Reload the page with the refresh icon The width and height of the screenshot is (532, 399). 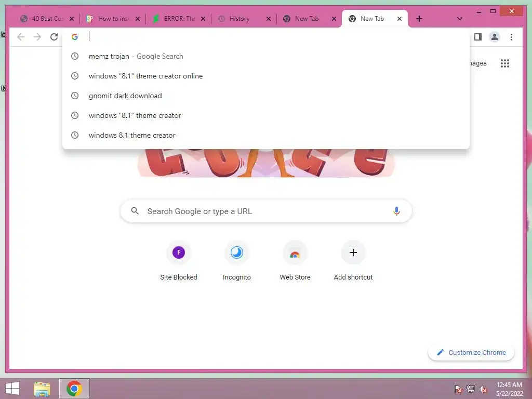(54, 37)
